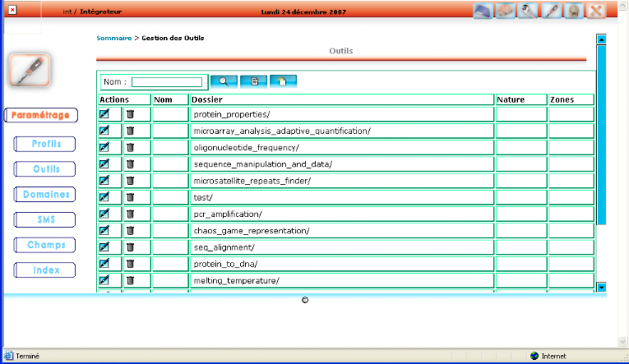This screenshot has height=364, width=629.
Task: Open the Champs menu item
Action: coord(44,245)
